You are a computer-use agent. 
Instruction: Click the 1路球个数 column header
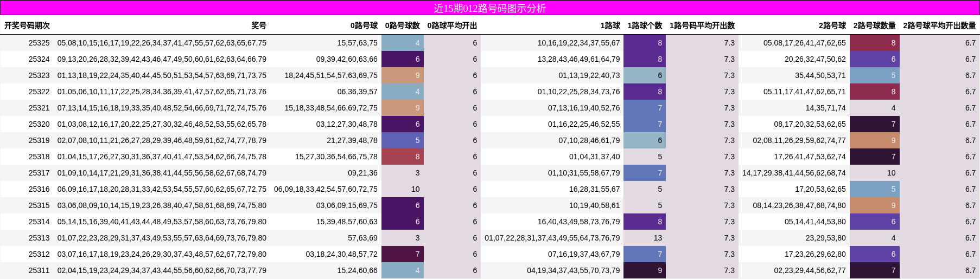645,25
